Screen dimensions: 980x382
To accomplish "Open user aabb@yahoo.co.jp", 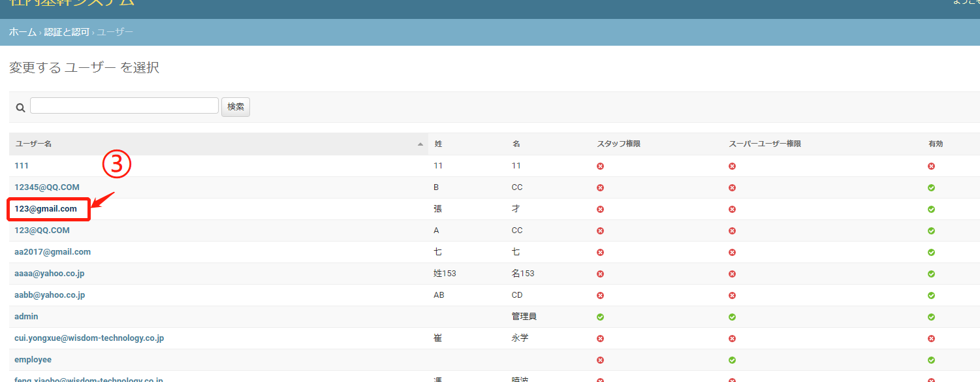I will coord(50,295).
